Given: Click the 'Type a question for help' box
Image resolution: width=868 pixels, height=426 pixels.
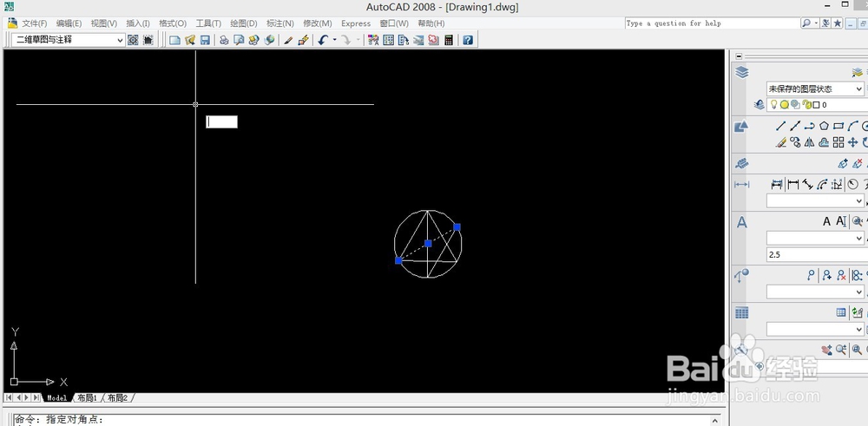Looking at the screenshot, I should (712, 23).
